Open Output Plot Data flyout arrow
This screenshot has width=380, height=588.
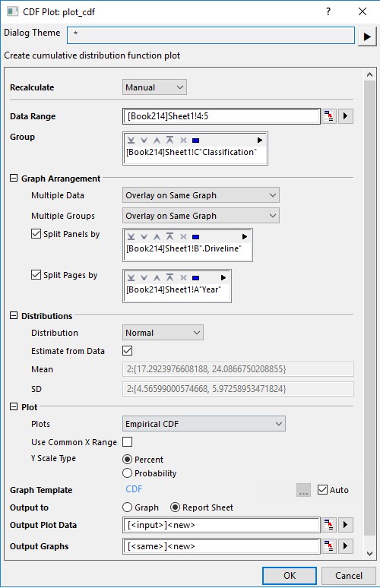click(346, 525)
